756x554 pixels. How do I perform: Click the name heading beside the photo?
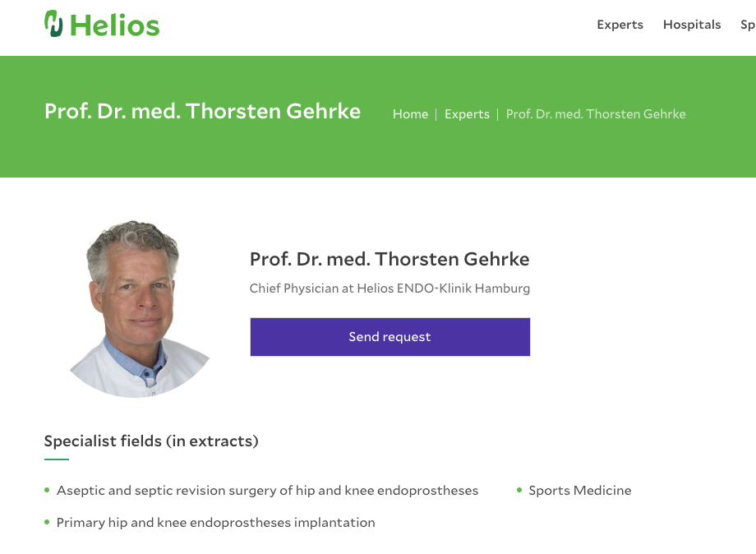pos(390,260)
